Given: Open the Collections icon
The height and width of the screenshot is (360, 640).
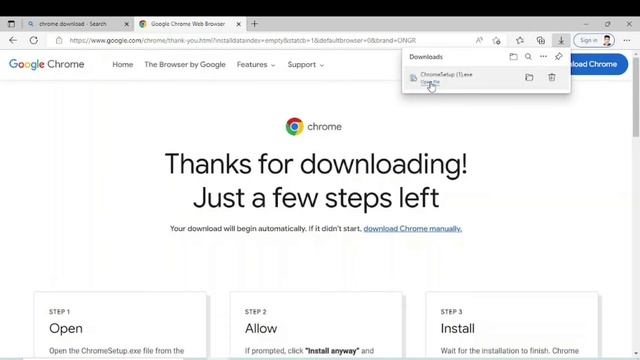Looking at the screenshot, I should click(541, 40).
